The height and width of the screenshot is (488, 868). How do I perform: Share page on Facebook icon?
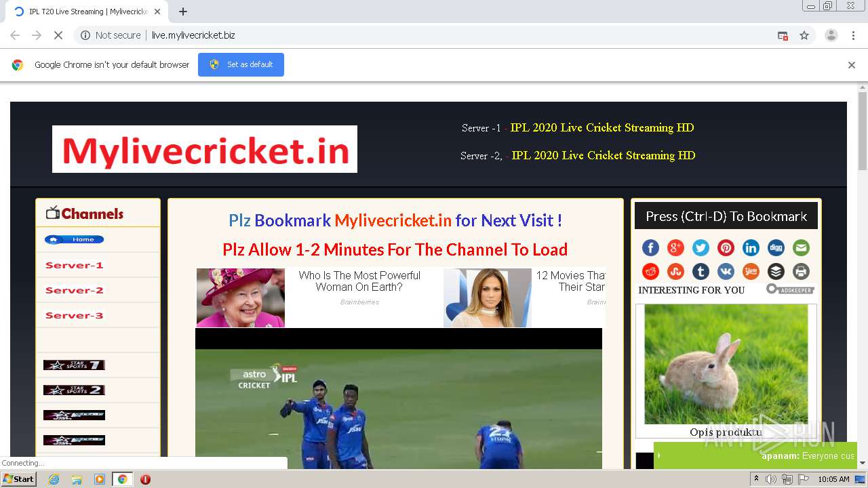tap(650, 248)
